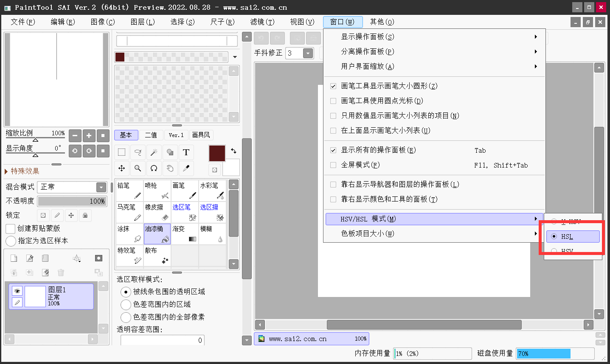Select the hand pan tool
The width and height of the screenshot is (610, 364).
tap(170, 168)
